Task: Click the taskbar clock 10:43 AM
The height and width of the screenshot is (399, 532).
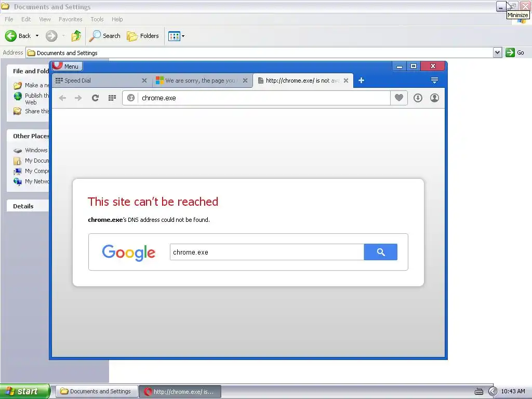Action: point(513,391)
